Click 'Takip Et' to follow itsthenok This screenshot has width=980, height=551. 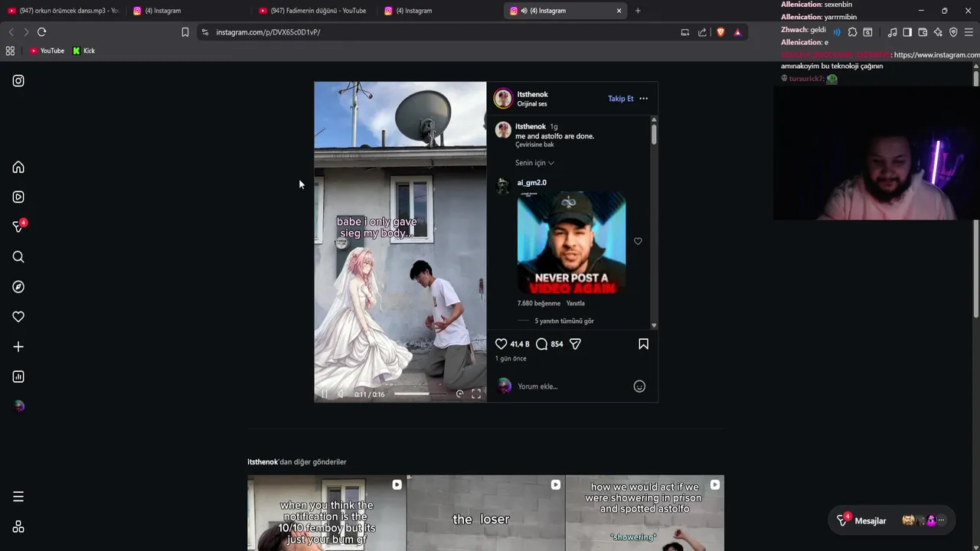tap(621, 99)
